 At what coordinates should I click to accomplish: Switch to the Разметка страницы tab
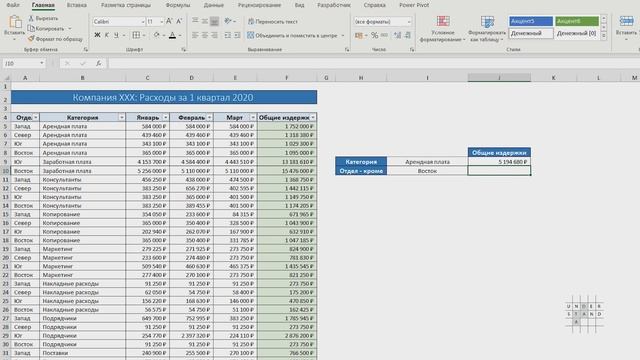[126, 5]
